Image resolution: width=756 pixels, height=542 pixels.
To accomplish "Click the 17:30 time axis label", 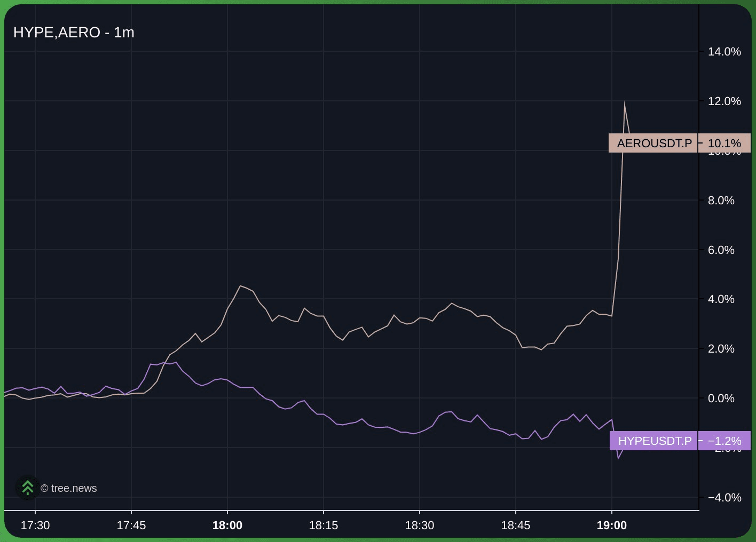I will 35,525.
